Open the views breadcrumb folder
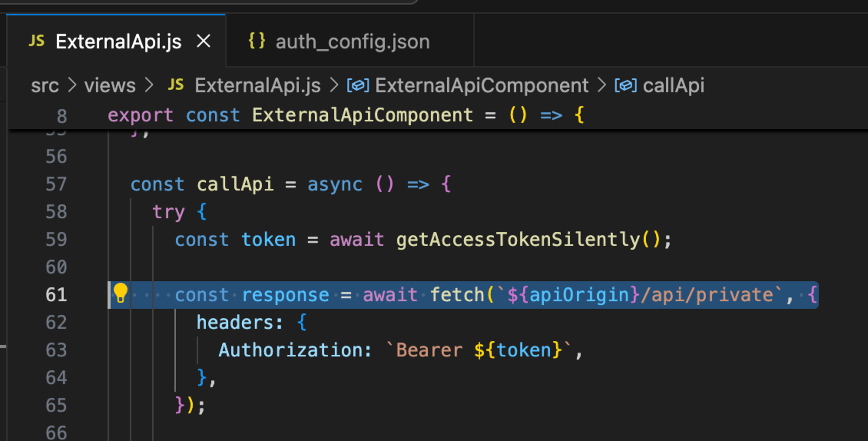The image size is (868, 441). point(110,86)
